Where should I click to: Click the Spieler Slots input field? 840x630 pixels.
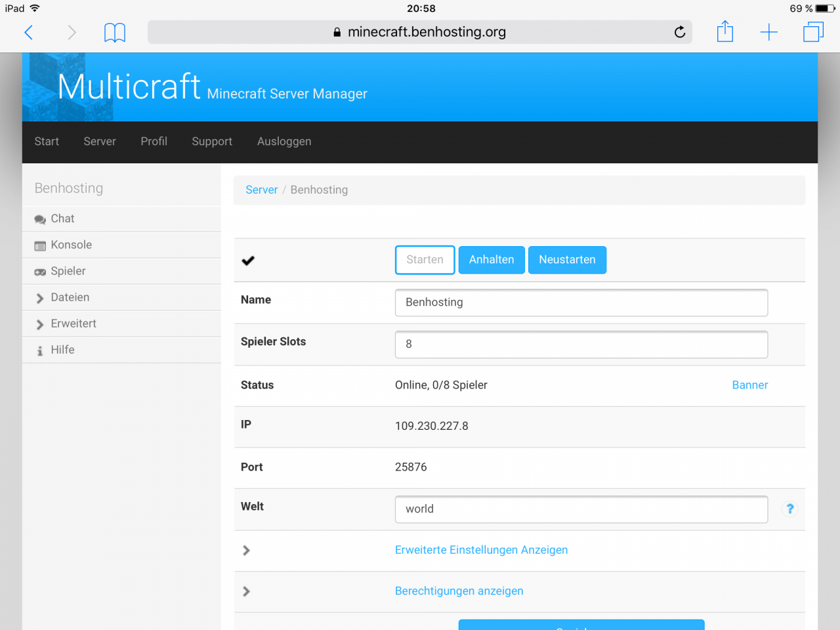581,345
